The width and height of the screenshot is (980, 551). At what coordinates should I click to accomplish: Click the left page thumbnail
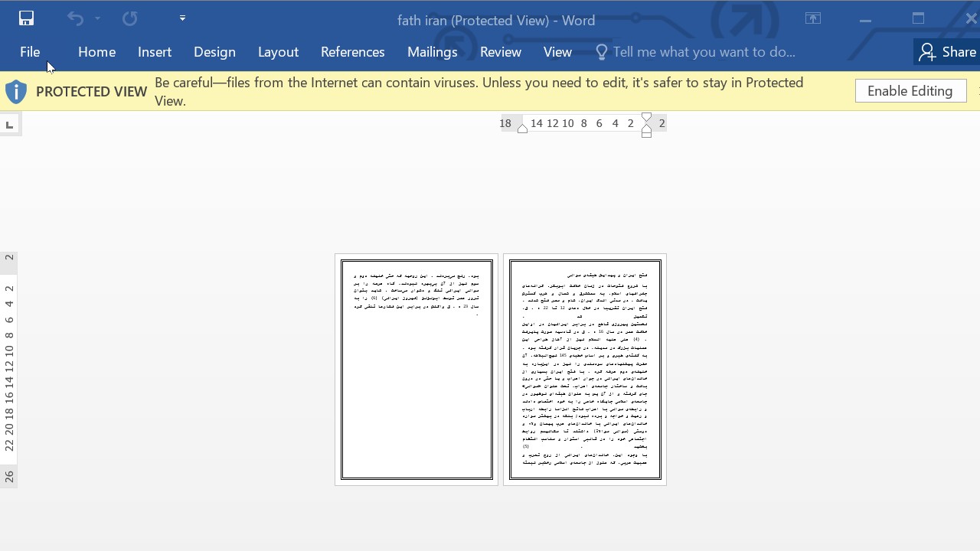coord(416,370)
